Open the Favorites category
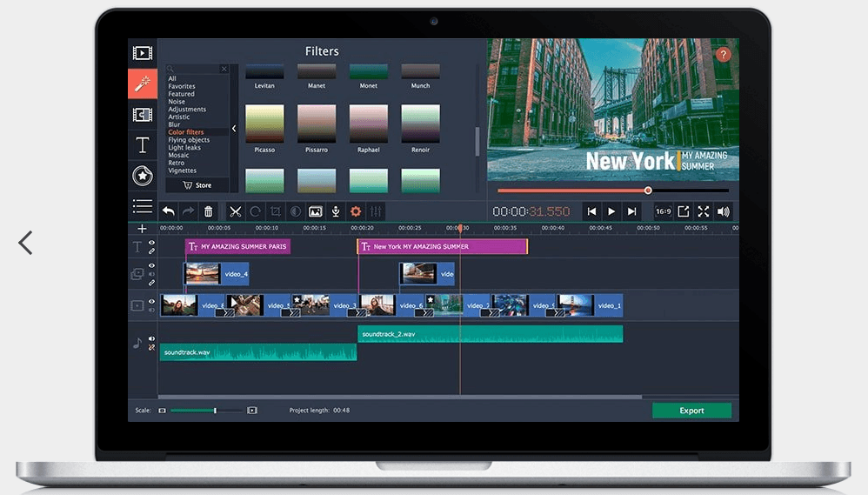The image size is (868, 495). click(182, 86)
